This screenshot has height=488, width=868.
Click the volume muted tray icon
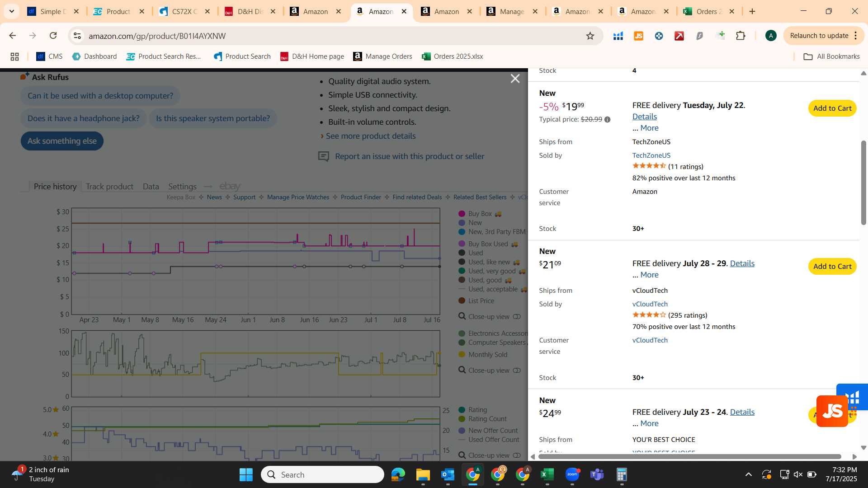point(798,474)
